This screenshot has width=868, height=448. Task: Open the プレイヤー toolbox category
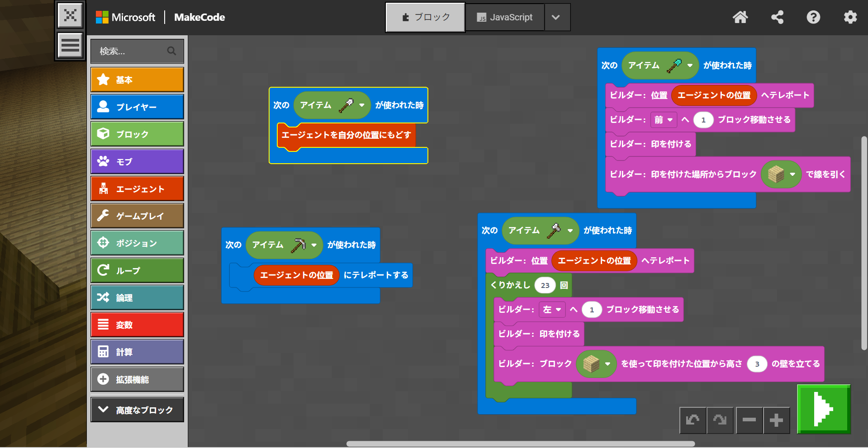(x=137, y=107)
